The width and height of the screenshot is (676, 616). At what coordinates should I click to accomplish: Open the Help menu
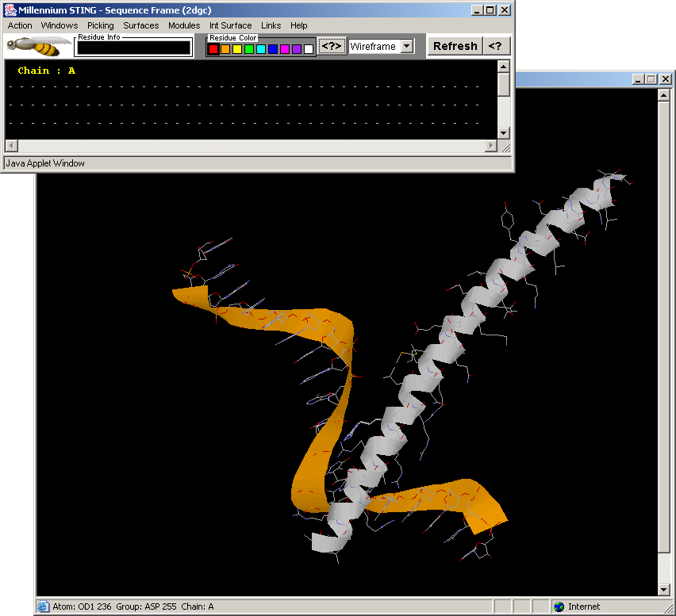[x=299, y=25]
